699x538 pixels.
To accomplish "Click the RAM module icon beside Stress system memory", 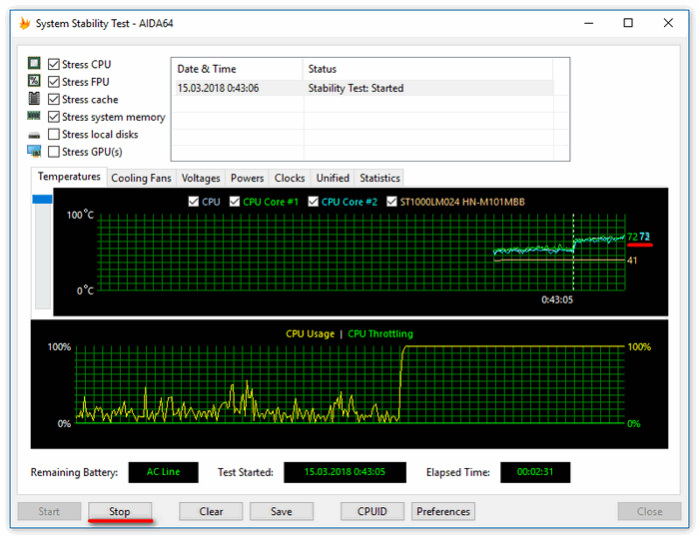I will click(34, 116).
